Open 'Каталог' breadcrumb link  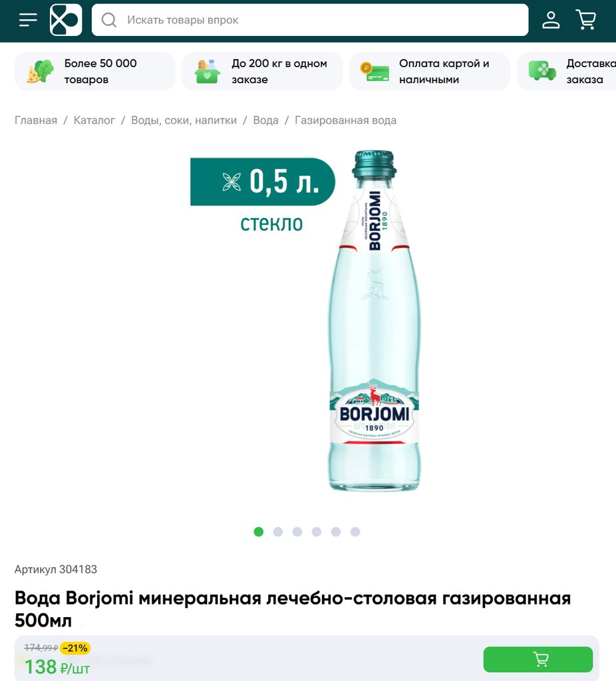point(94,120)
